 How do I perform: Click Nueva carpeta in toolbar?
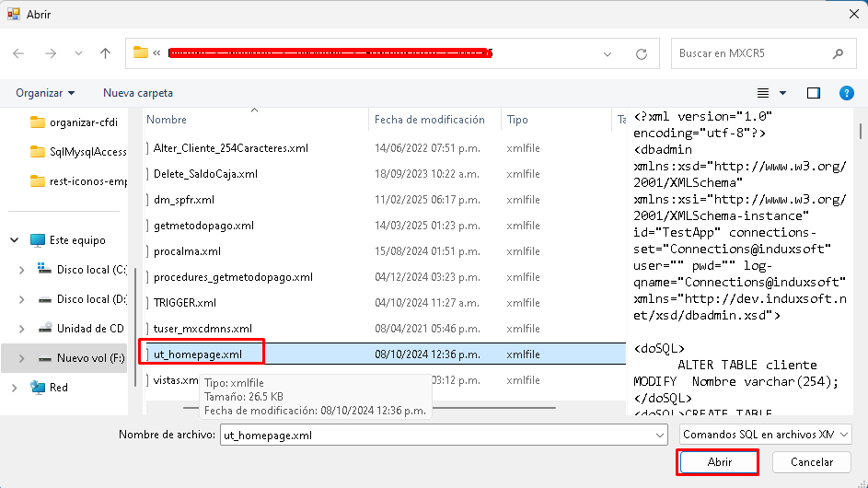click(138, 93)
